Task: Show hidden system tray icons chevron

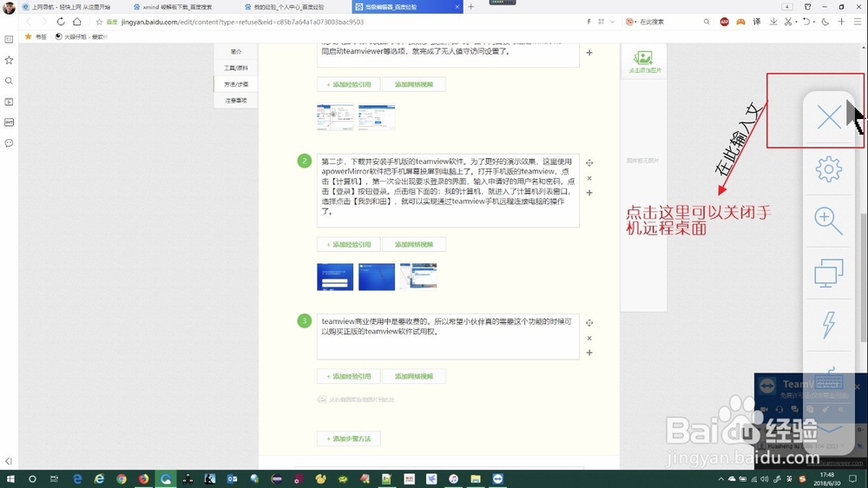Action: [720, 479]
